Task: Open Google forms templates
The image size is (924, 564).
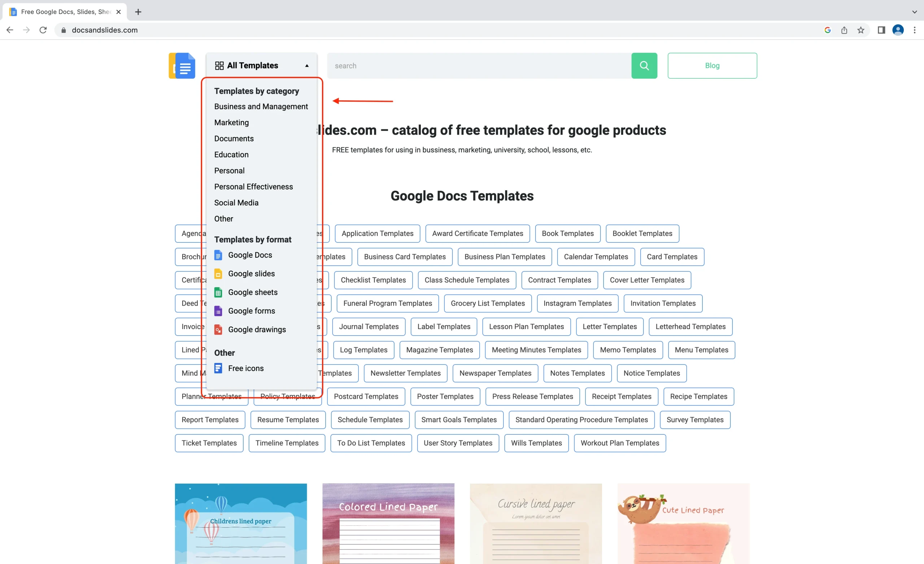Action: pyautogui.click(x=252, y=310)
